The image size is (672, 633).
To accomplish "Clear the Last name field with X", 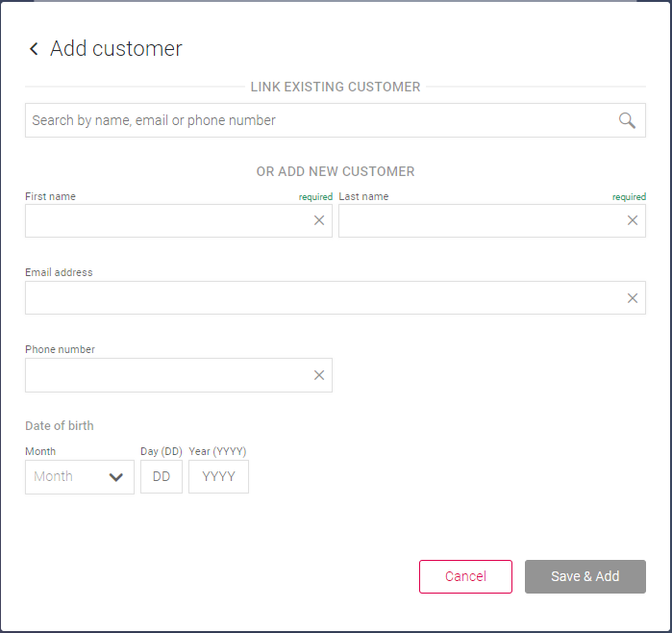I will click(x=633, y=220).
